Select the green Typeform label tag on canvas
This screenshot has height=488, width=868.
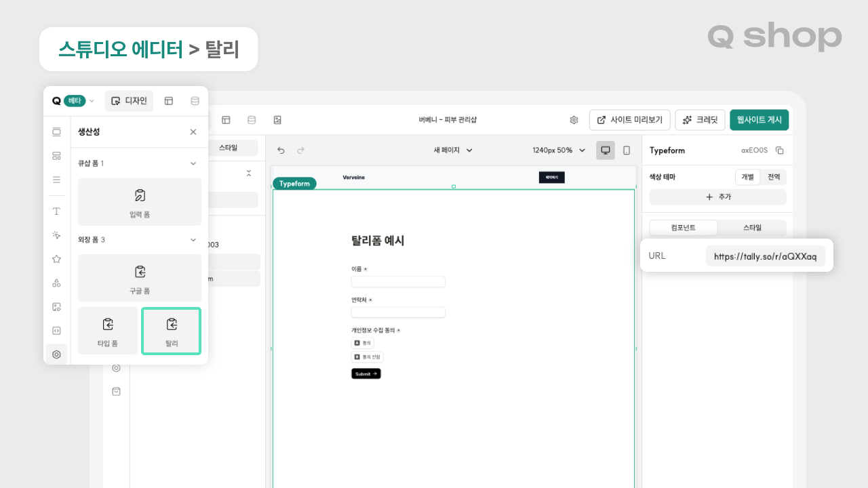click(295, 184)
